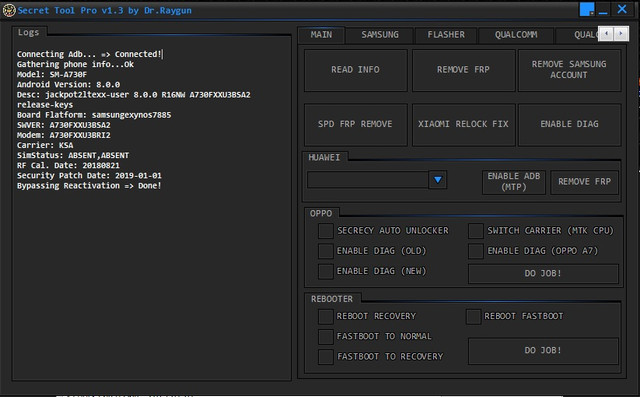Close the Secret Tool Pro window
The image size is (640, 397).
(x=622, y=9)
